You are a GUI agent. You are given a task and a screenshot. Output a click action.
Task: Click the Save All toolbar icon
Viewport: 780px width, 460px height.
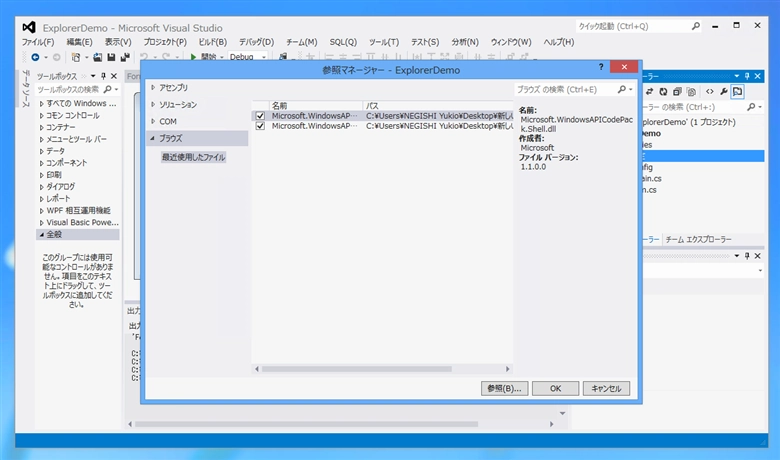(x=125, y=57)
